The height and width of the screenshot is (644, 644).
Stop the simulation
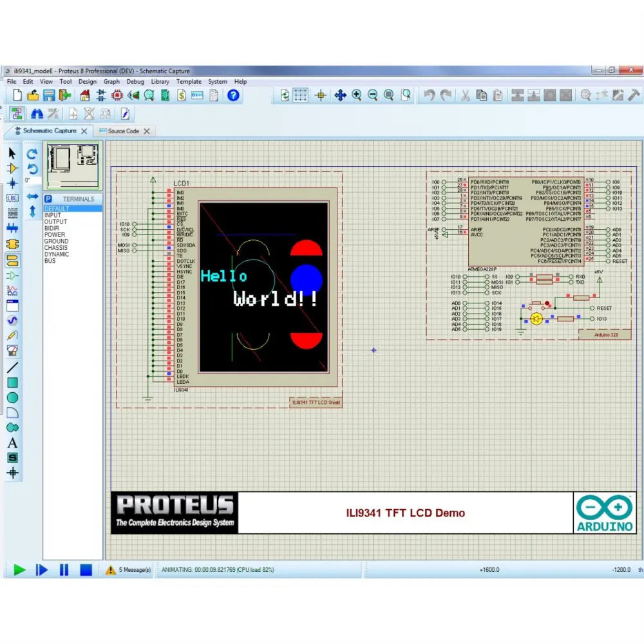click(x=86, y=570)
